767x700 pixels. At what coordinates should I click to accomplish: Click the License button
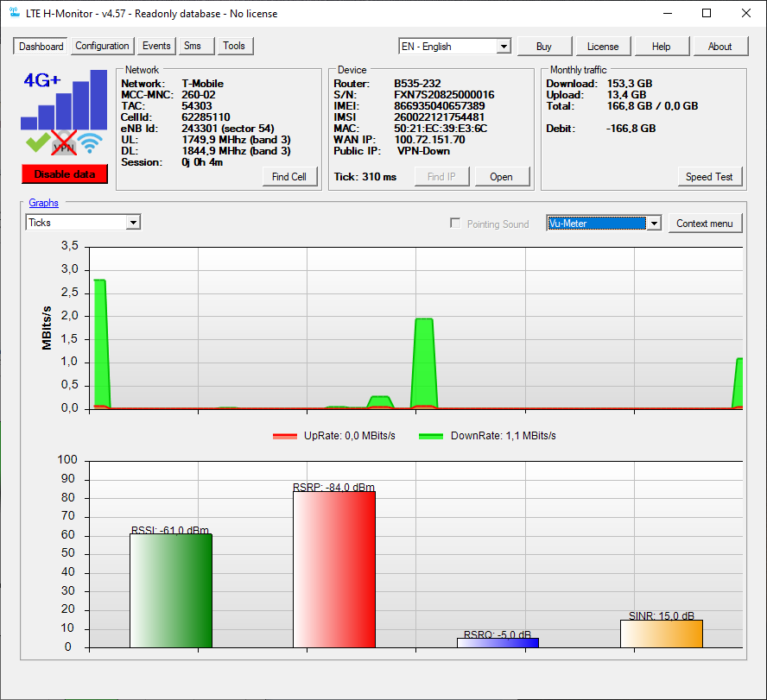pyautogui.click(x=603, y=47)
